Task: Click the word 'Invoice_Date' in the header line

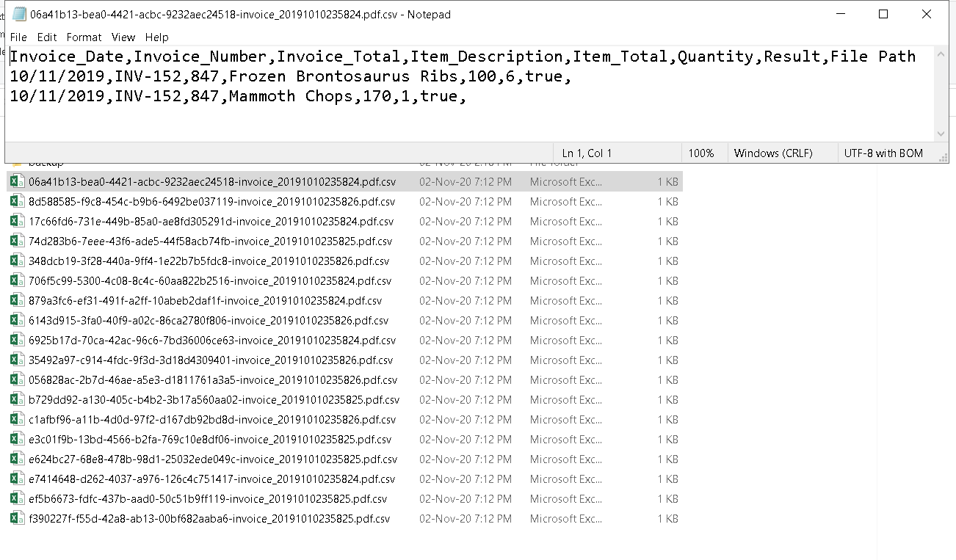Action: [67, 57]
